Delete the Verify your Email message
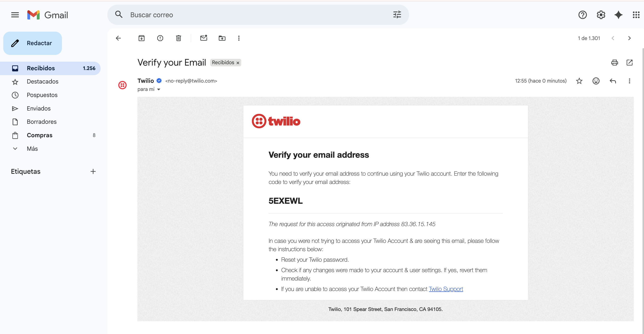The image size is (644, 334). (179, 38)
